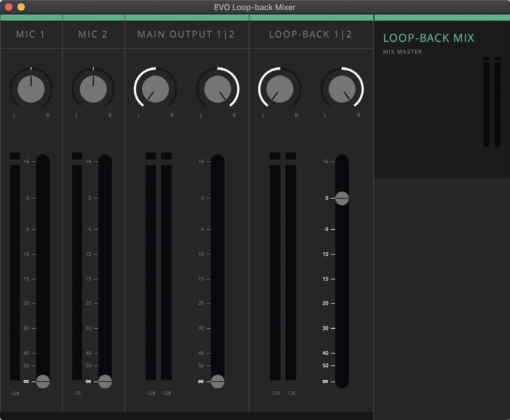Select the MAIN OUTPUT 1|2 channel header

pyautogui.click(x=186, y=35)
